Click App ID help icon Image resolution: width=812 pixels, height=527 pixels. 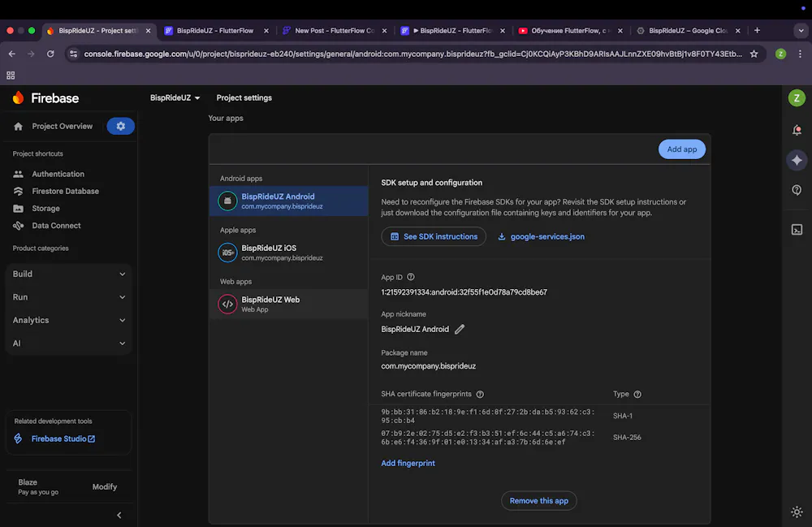411,277
